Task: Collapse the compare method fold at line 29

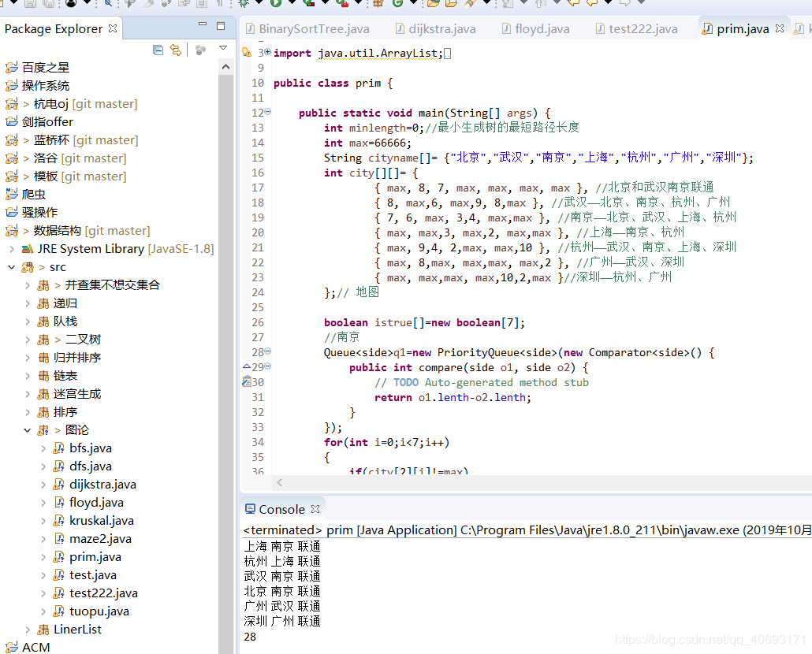Action: pyautogui.click(x=268, y=366)
